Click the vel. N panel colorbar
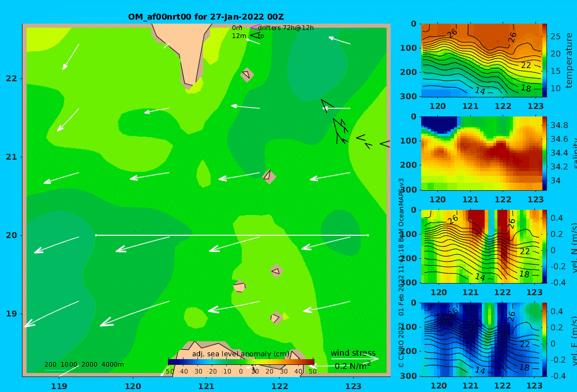The width and height of the screenshot is (577, 392). click(x=545, y=246)
